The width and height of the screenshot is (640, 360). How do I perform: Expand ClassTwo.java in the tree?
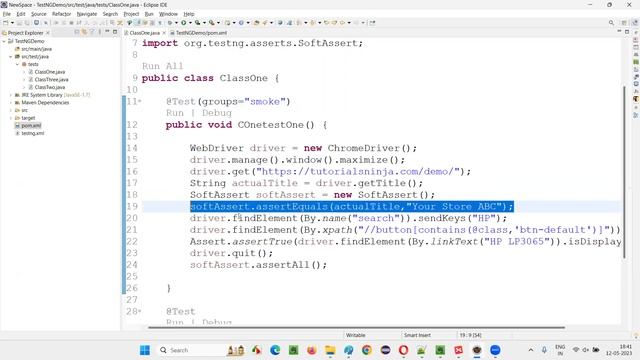pyautogui.click(x=24, y=87)
